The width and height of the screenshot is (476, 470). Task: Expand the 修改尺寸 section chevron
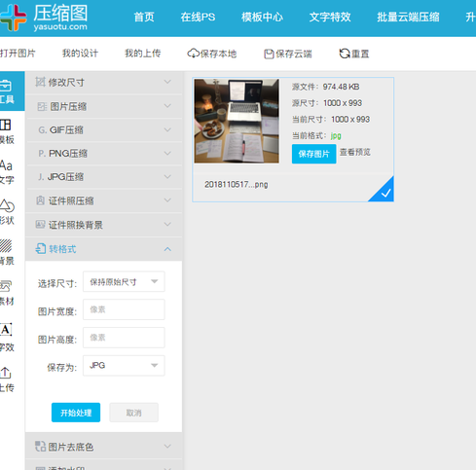click(x=167, y=82)
